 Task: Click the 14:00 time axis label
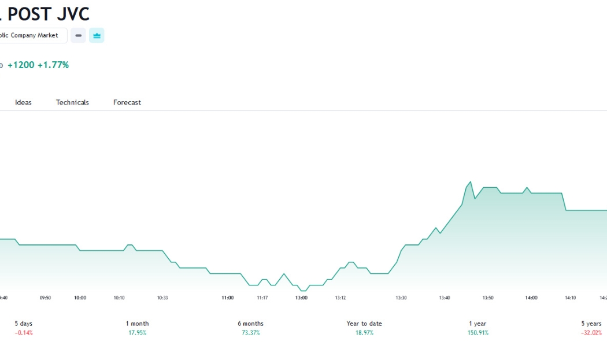point(531,298)
